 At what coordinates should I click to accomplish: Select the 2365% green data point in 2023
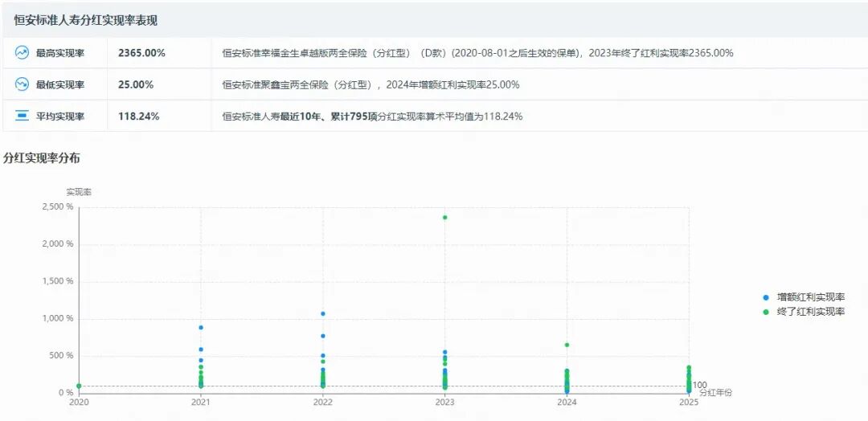(x=444, y=218)
